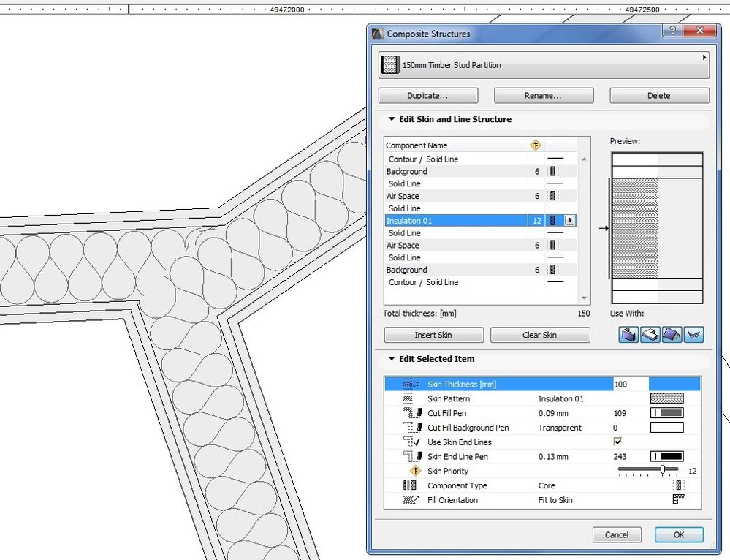The height and width of the screenshot is (560, 730).
Task: Toggle Use With Roof icon
Action: (x=672, y=335)
